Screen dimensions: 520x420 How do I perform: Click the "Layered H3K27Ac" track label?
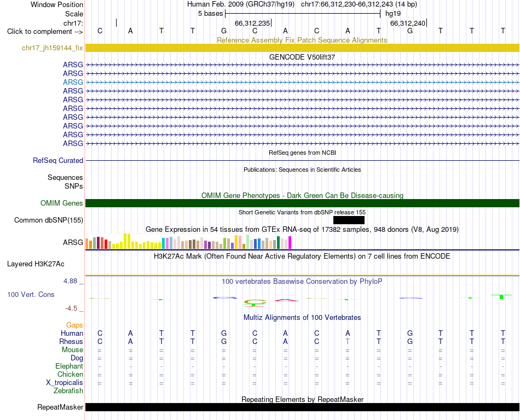[36, 264]
